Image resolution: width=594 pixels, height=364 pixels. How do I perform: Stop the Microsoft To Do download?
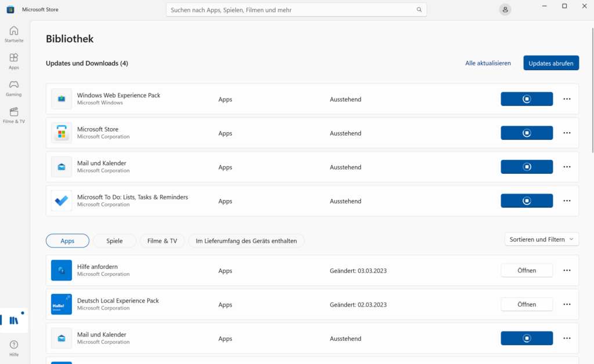[x=526, y=201]
